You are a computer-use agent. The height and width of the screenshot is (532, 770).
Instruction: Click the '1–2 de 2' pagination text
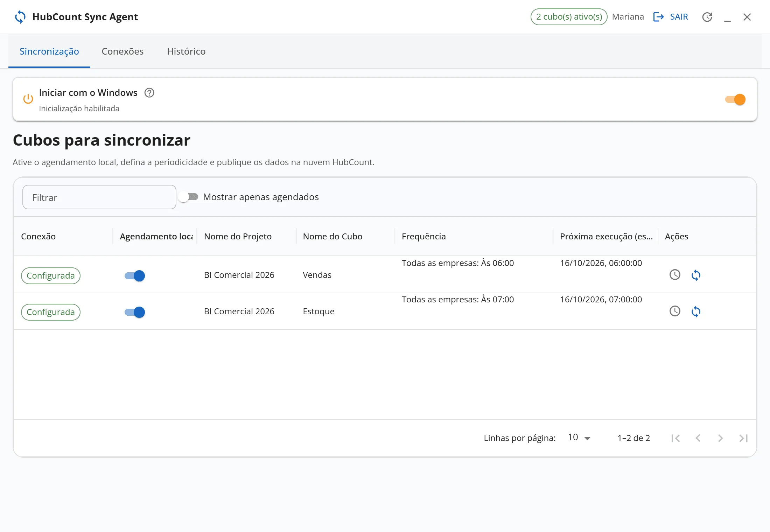point(633,438)
